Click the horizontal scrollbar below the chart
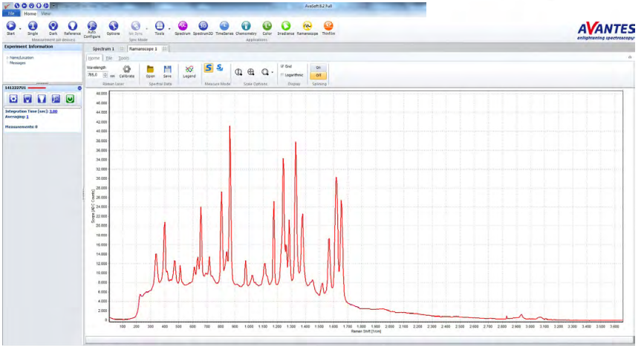Screen dimensions: 644x347 point(360,340)
